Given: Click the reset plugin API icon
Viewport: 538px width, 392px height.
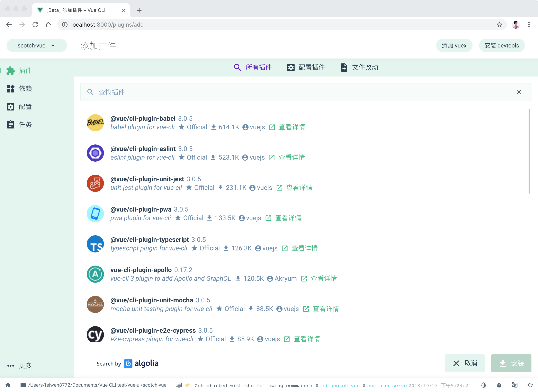Looking at the screenshot, I should (x=530, y=385).
